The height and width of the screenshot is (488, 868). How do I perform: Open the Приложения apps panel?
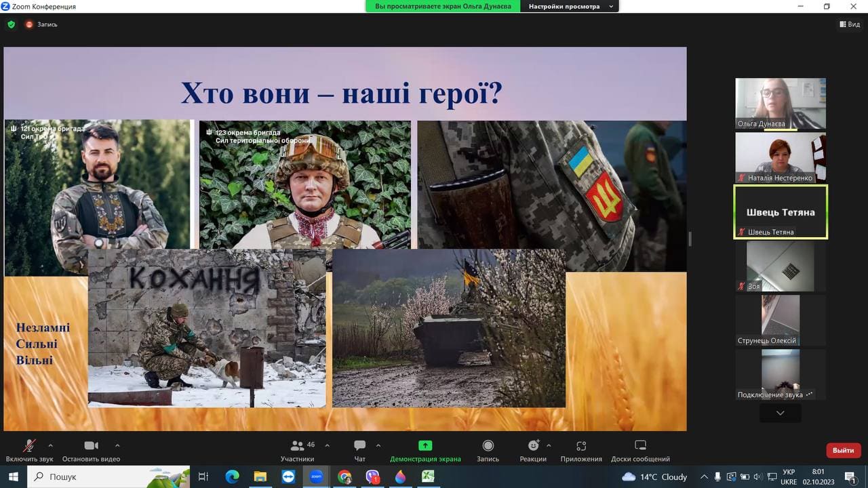581,451
